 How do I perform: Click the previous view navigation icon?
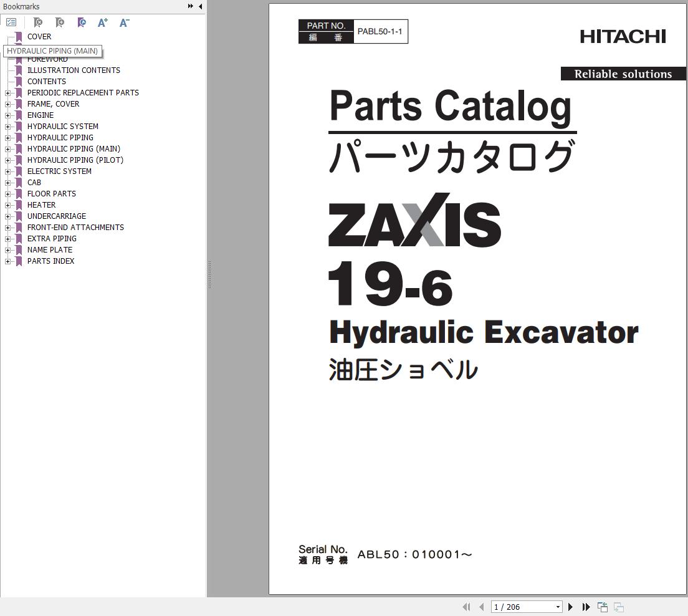(603, 607)
